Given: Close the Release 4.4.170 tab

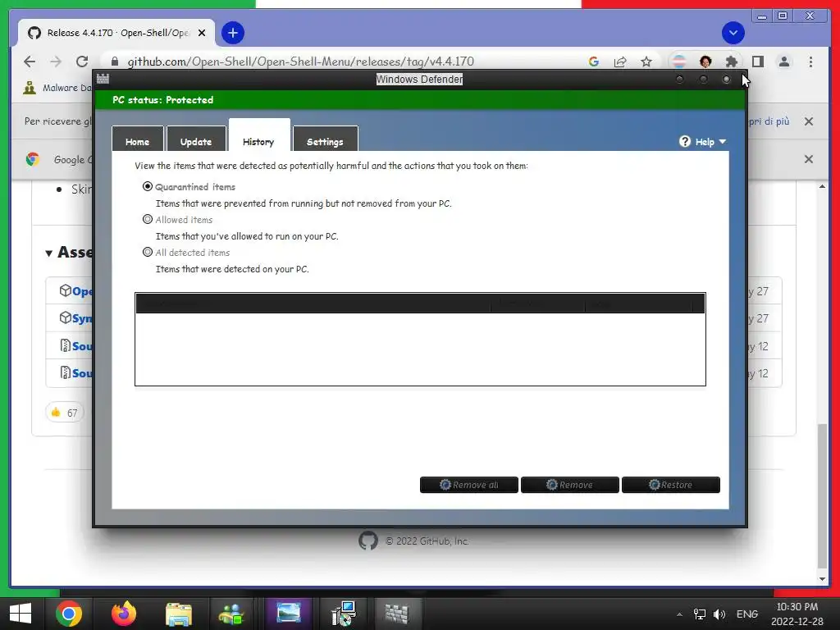Looking at the screenshot, I should [202, 33].
